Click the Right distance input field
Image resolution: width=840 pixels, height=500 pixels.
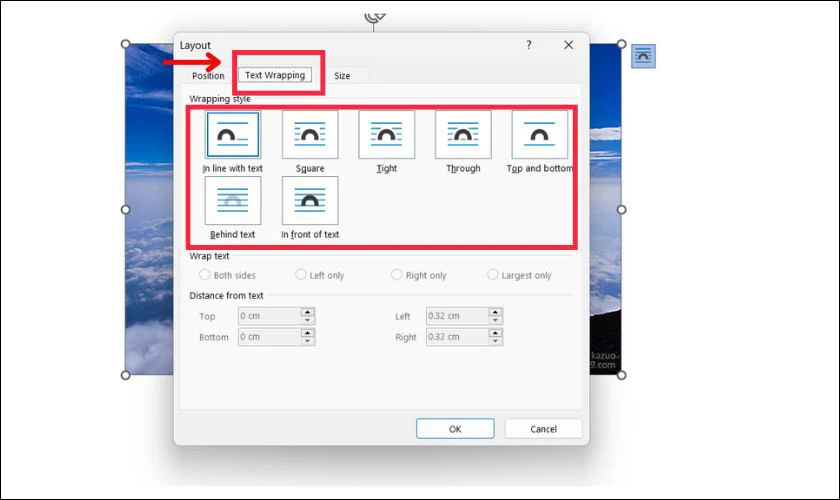click(458, 337)
